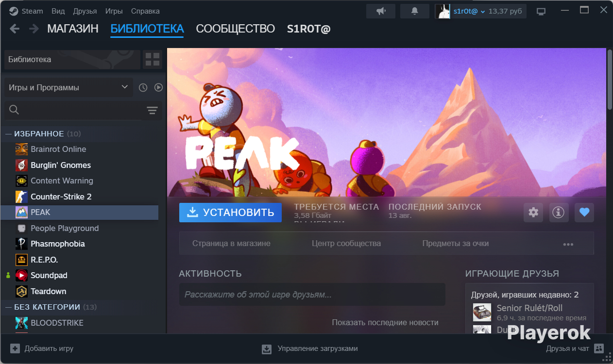Viewport: 613px width, 364px height.
Task: Click the Add a game plus icon
Action: coord(15,348)
